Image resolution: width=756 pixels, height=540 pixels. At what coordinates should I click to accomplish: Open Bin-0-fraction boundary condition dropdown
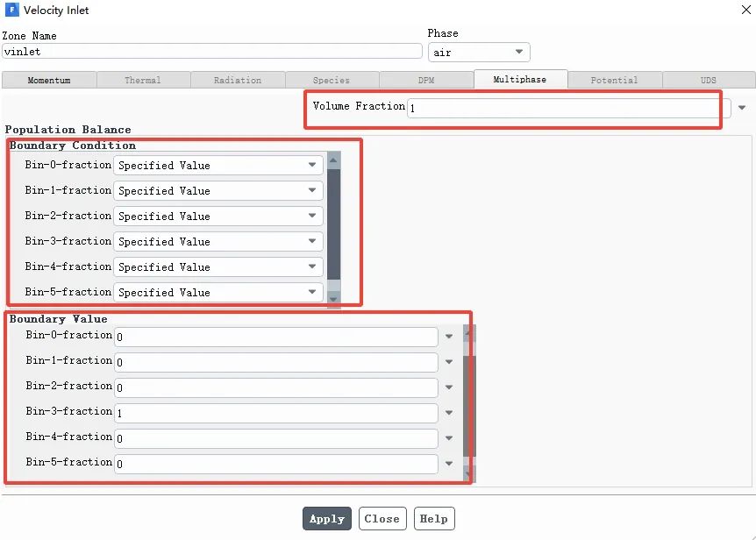coord(218,165)
